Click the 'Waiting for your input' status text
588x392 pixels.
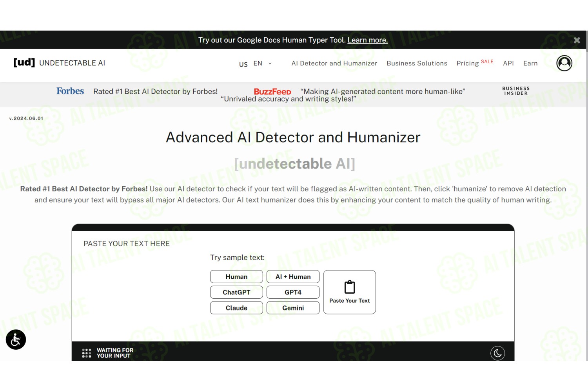pos(115,353)
